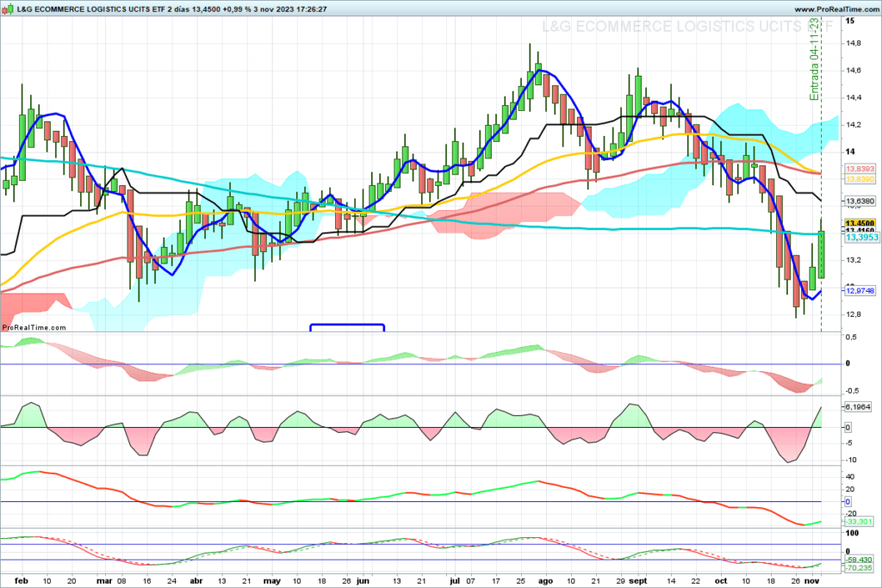
Task: Click the 12,8 price axis label
Action: click(x=853, y=314)
